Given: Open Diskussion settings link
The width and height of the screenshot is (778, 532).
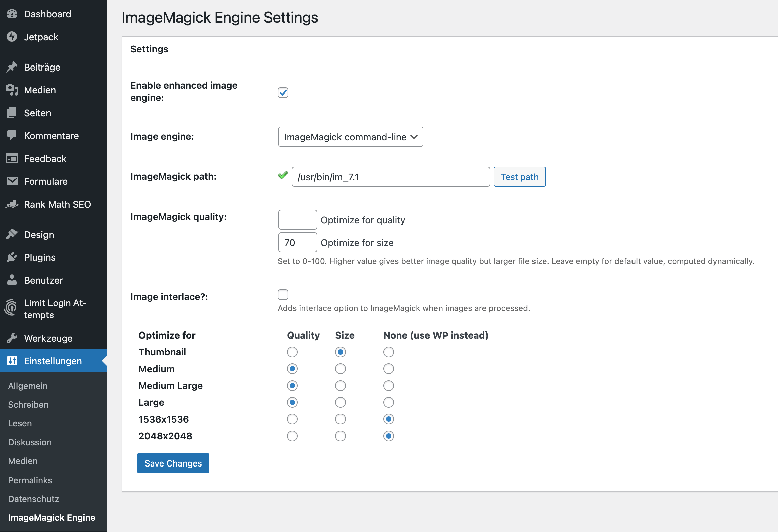Looking at the screenshot, I should 30,442.
